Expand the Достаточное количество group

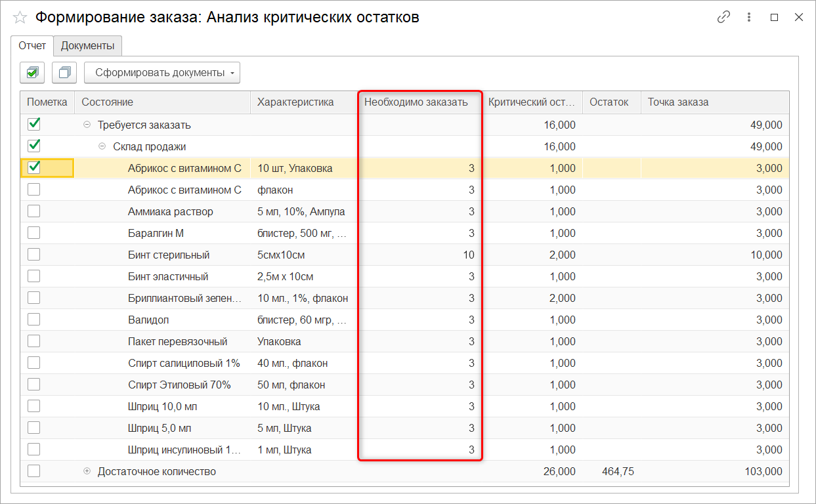tap(87, 471)
